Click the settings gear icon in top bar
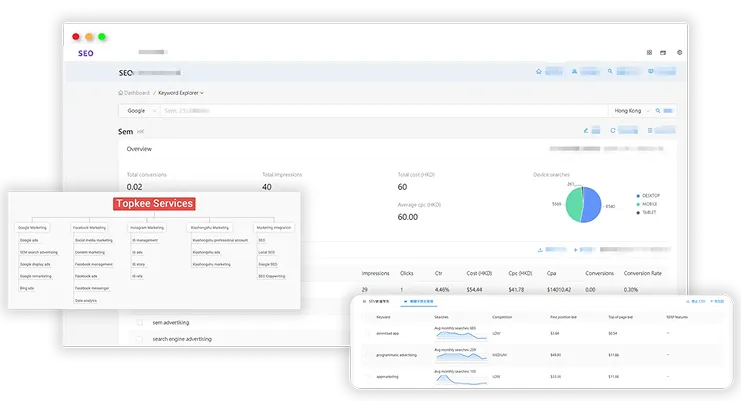 click(x=679, y=52)
